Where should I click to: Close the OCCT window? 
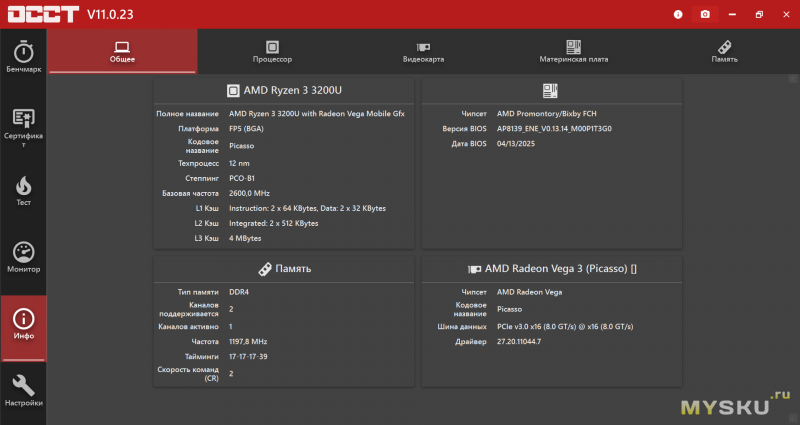click(x=786, y=14)
